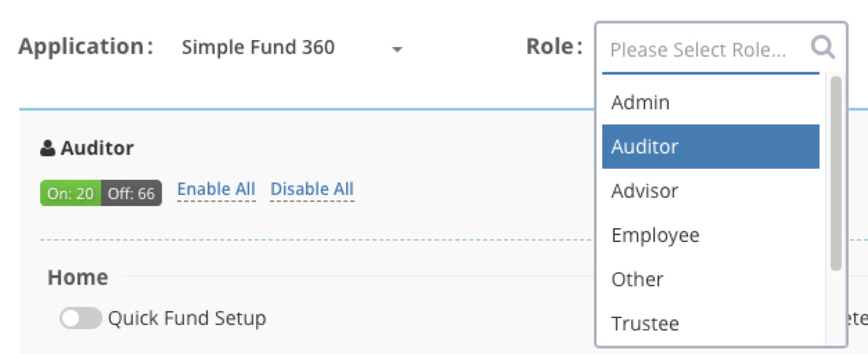Select Other from the role list

click(711, 279)
